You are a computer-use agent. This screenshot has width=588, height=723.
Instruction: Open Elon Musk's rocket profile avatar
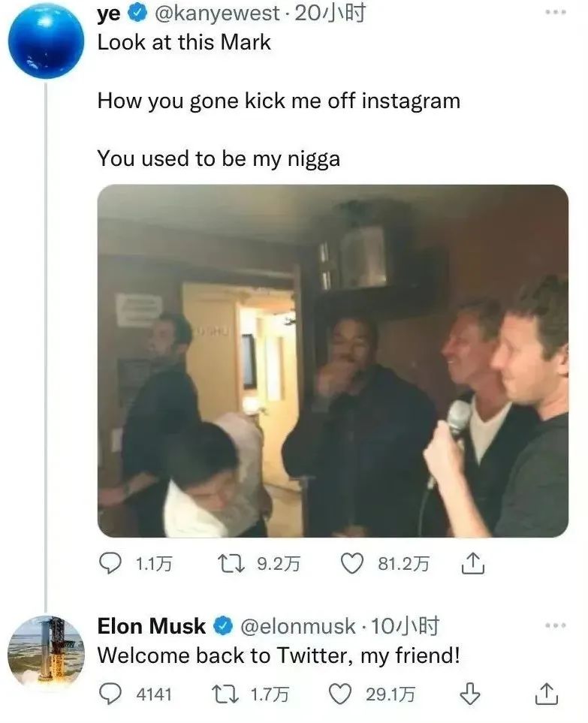46,650
